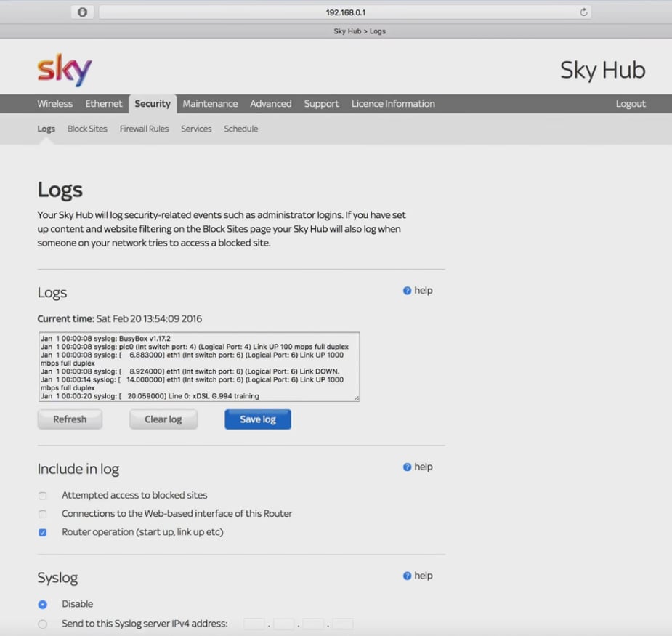Open the Schedule sub-tab

241,129
